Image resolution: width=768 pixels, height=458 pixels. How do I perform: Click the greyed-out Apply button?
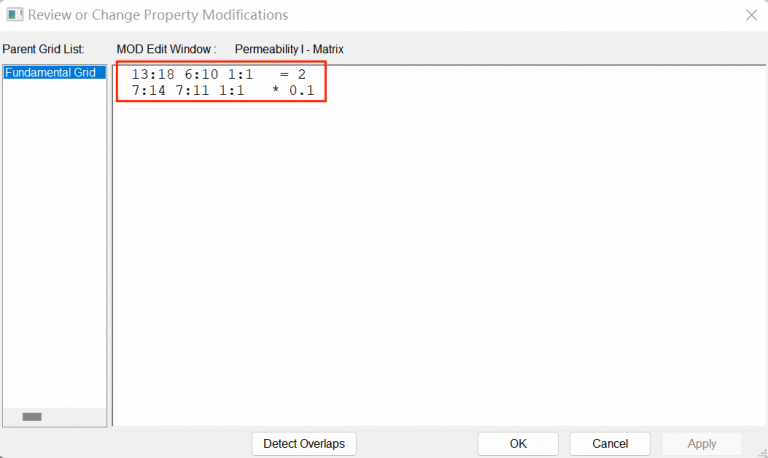click(x=701, y=443)
